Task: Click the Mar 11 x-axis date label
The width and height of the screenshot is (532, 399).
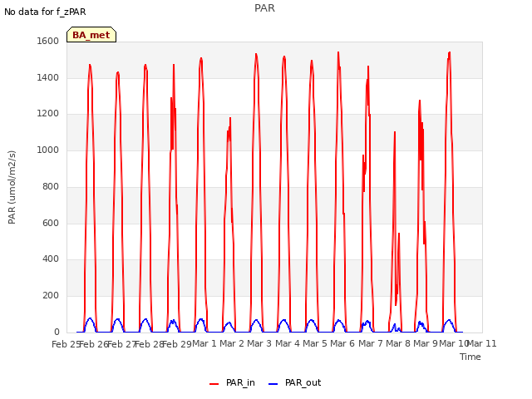Action: point(482,343)
